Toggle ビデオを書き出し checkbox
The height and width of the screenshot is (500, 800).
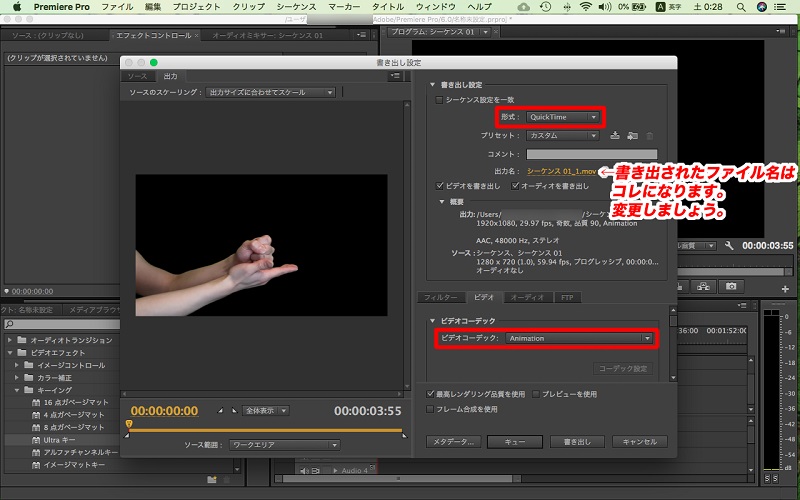(441, 185)
